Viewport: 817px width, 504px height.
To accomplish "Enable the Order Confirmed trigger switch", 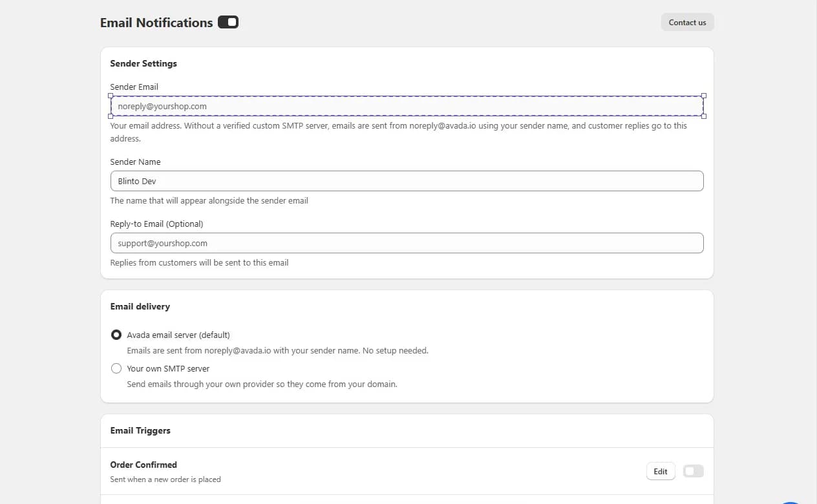I will (x=693, y=471).
